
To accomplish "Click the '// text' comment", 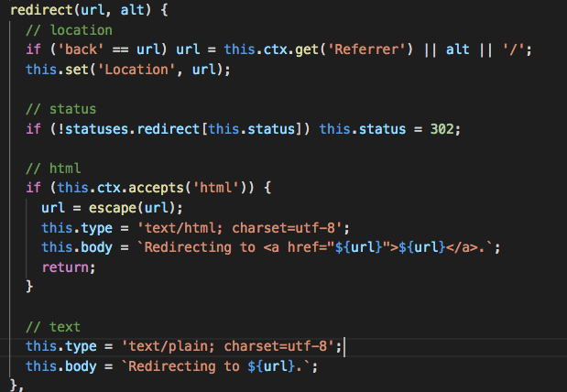I will tap(53, 327).
